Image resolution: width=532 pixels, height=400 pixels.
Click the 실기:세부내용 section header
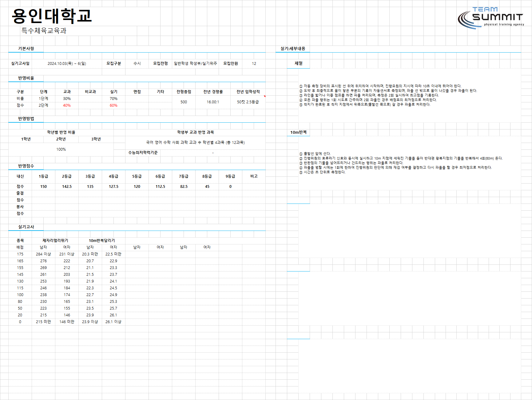(293, 49)
